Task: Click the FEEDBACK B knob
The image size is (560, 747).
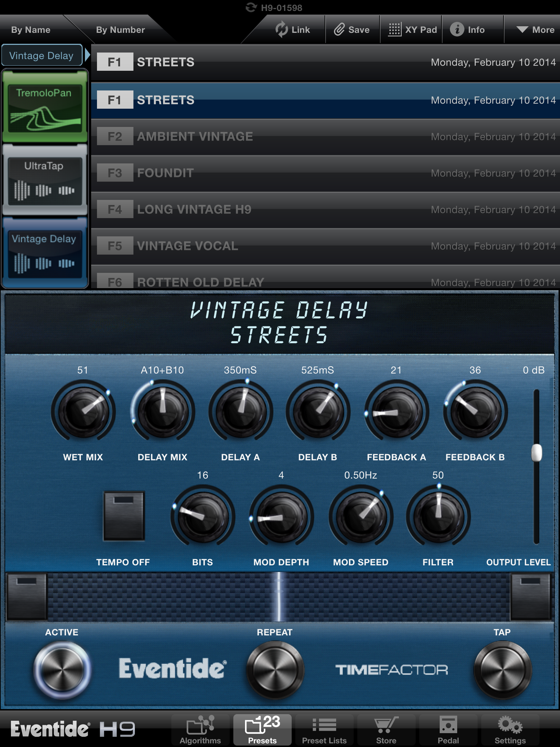Action: [475, 411]
